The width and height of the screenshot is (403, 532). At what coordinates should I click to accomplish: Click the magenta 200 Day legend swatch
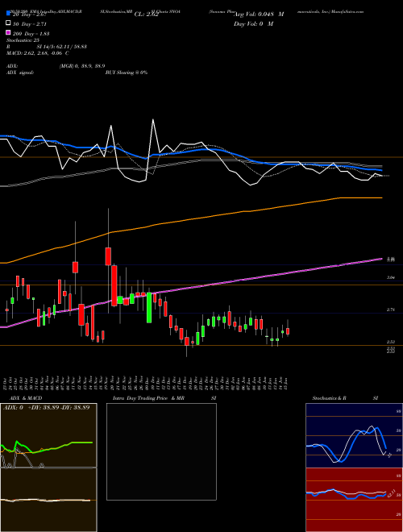point(8,33)
